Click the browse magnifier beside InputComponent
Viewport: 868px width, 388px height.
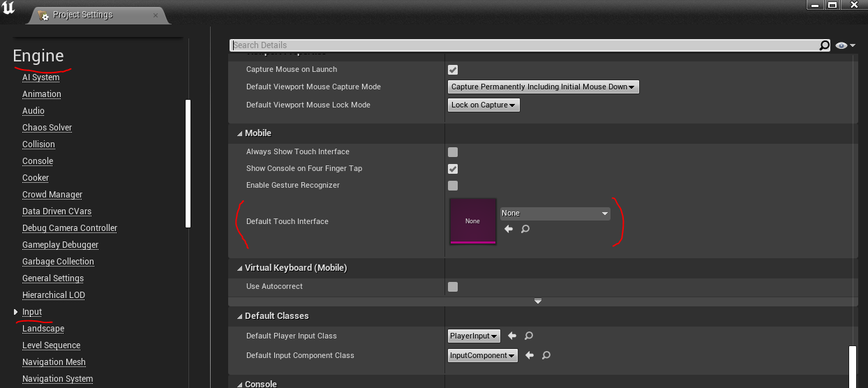(546, 355)
